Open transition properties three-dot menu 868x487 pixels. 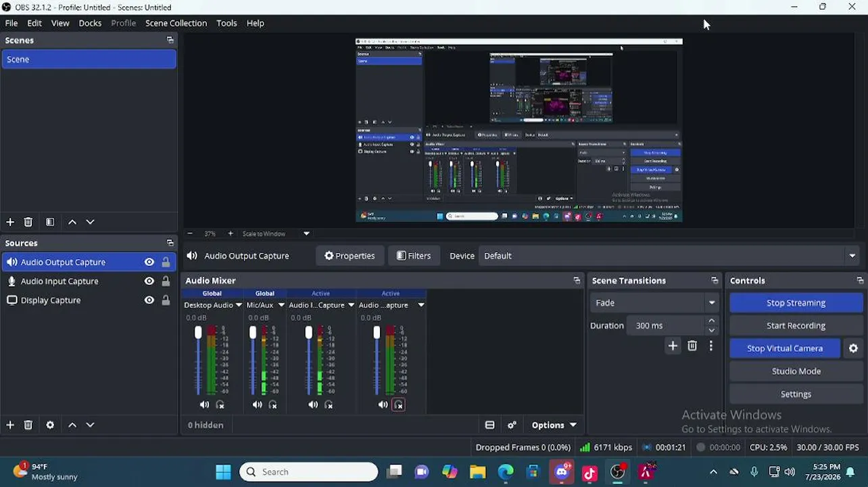click(710, 346)
